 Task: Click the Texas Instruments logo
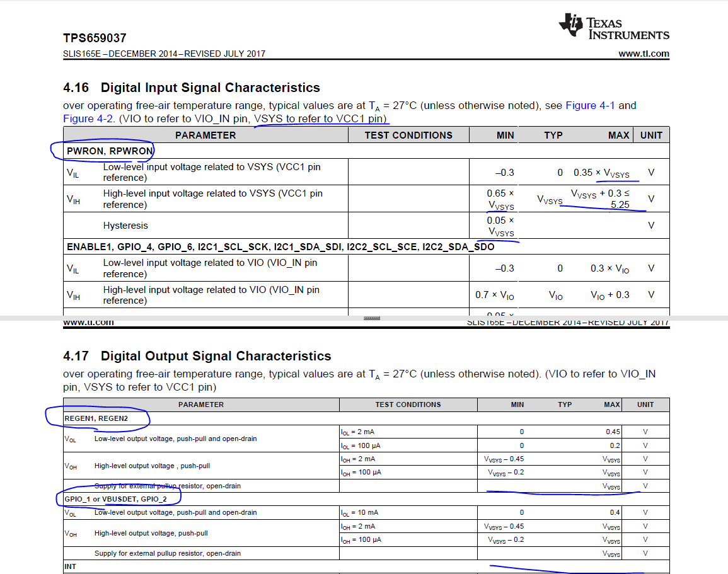pos(615,26)
